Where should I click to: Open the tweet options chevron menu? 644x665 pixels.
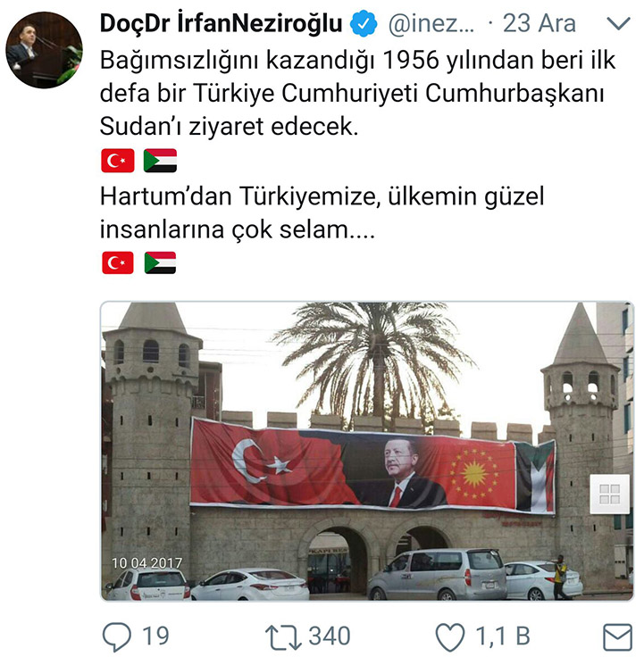tap(618, 23)
